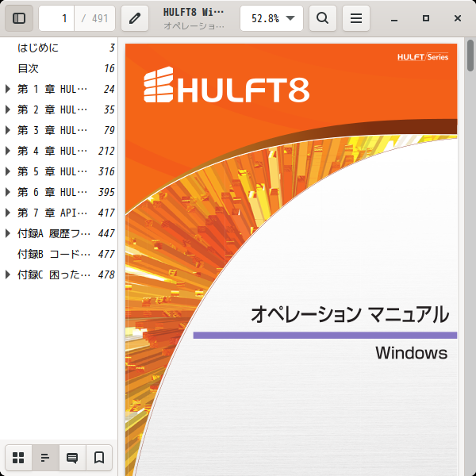
Task: Click the オペレーション マニュアル title on page
Action: coord(350,314)
